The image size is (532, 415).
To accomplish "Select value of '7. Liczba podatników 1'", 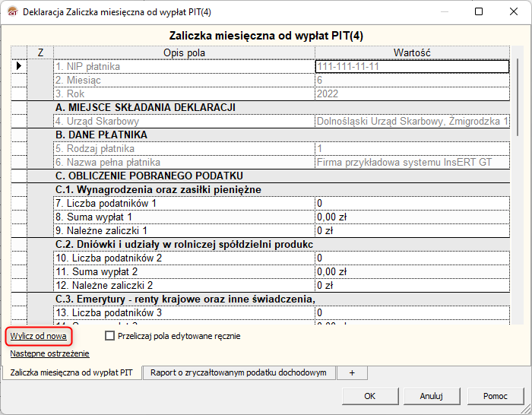I will click(x=412, y=203).
